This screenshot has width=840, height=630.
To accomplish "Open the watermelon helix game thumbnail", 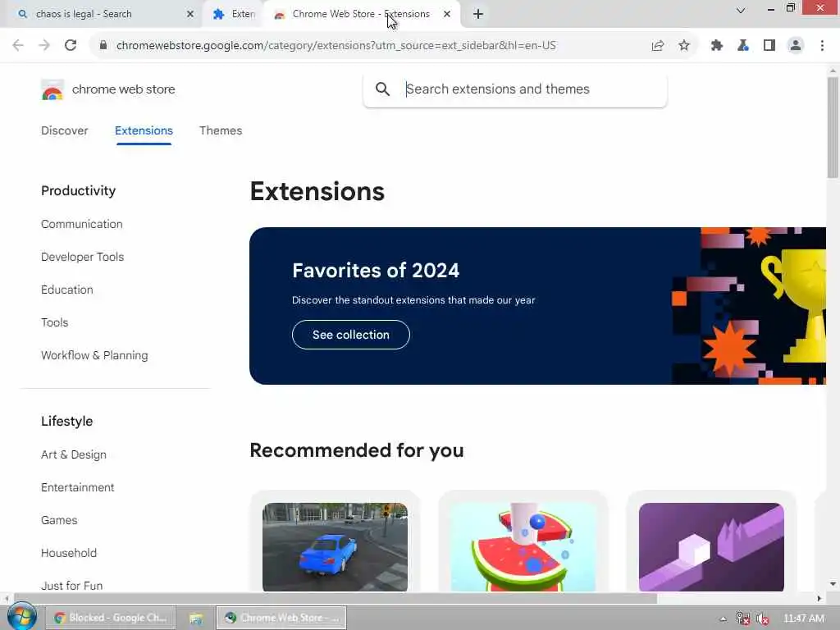I will (523, 547).
